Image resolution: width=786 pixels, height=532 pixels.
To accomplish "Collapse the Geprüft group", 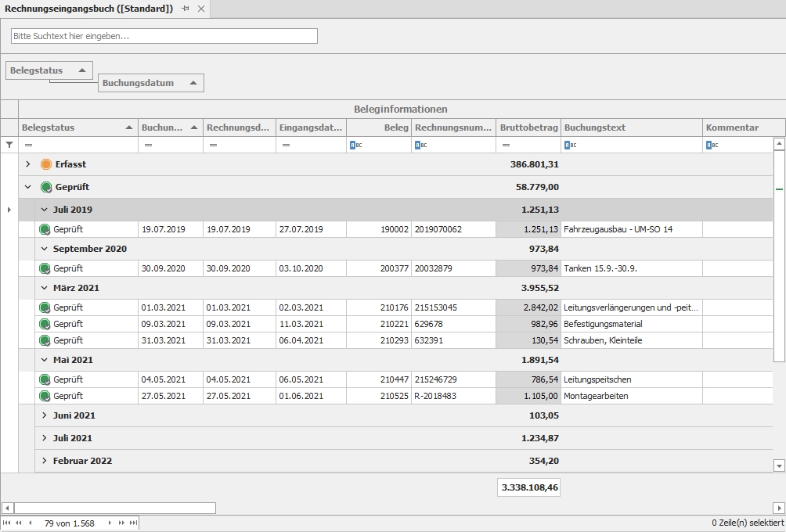I will click(28, 187).
